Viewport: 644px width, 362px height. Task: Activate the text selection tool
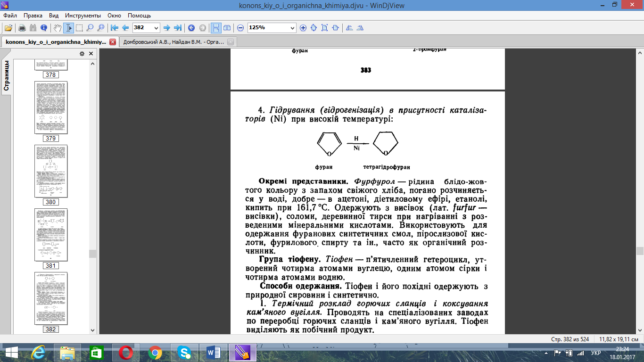[x=69, y=28]
